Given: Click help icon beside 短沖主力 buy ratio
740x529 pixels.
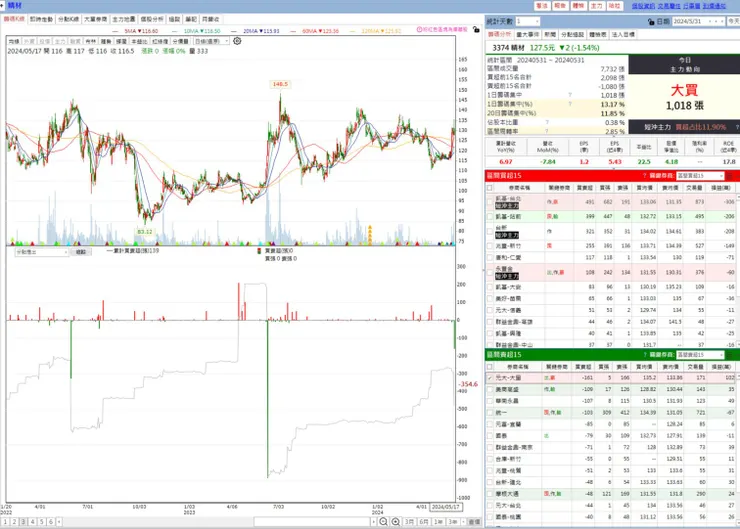Looking at the screenshot, I should 737,127.
